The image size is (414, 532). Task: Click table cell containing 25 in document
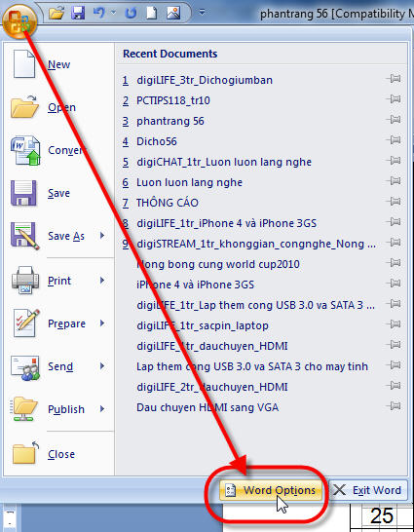(382, 515)
